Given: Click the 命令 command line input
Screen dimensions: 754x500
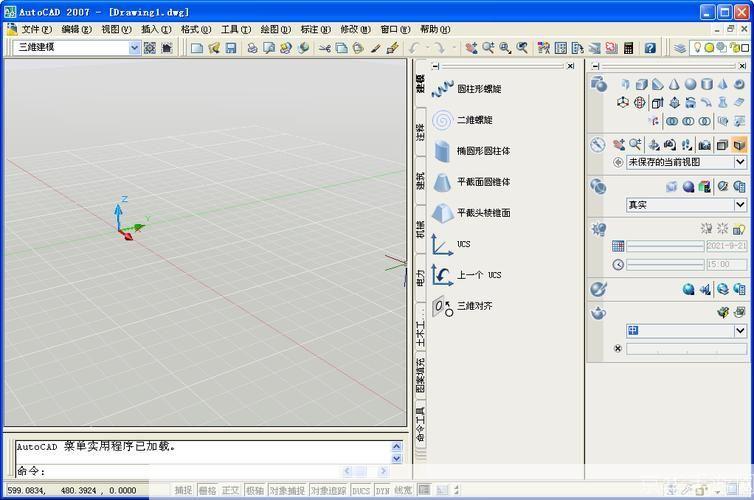Looking at the screenshot, I should [x=178, y=471].
